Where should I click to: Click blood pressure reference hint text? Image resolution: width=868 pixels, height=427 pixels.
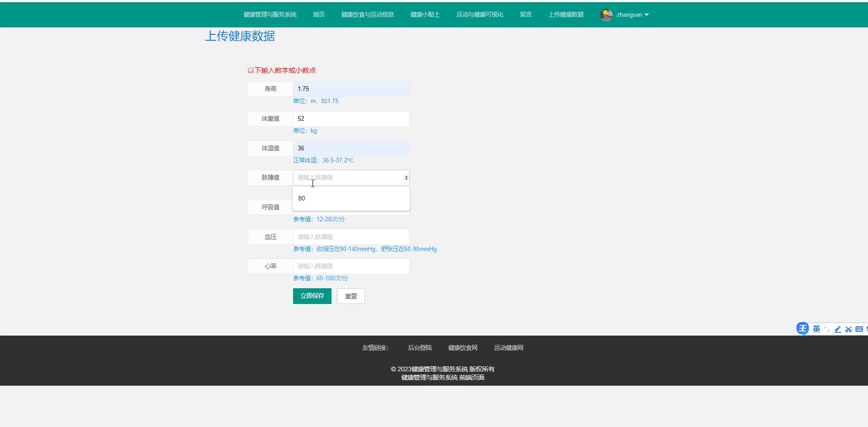click(x=365, y=249)
